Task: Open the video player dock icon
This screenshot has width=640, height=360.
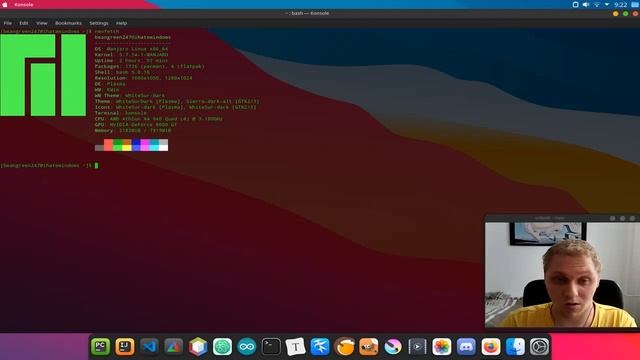Action: 417,347
